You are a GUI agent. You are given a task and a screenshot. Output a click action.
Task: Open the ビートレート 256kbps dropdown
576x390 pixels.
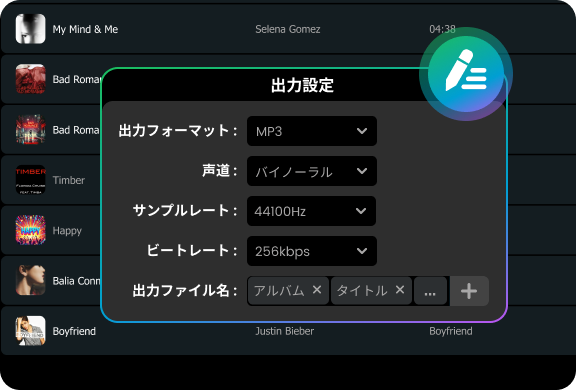click(x=312, y=251)
